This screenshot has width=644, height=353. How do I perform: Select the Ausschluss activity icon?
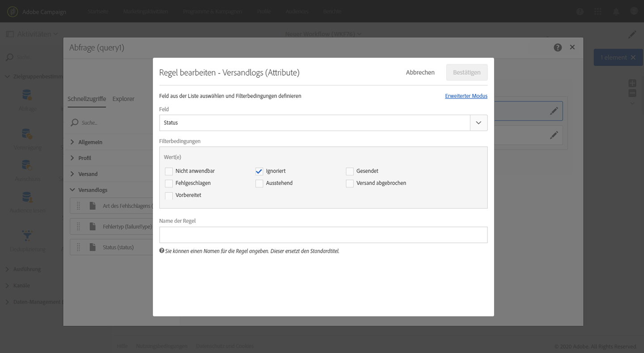[27, 165]
